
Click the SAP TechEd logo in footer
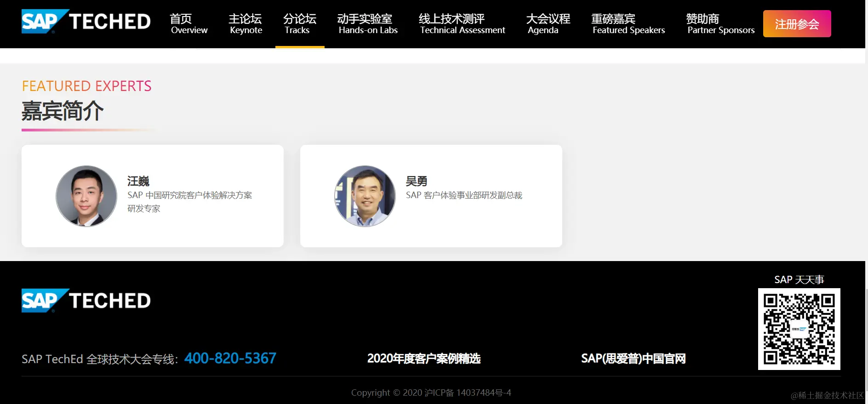86,301
